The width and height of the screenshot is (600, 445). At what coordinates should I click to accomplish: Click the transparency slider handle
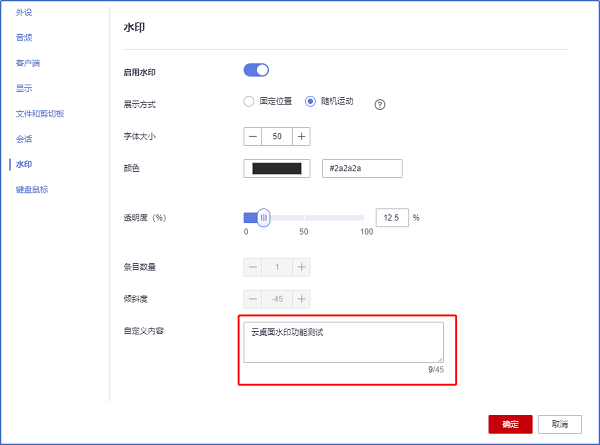point(263,217)
